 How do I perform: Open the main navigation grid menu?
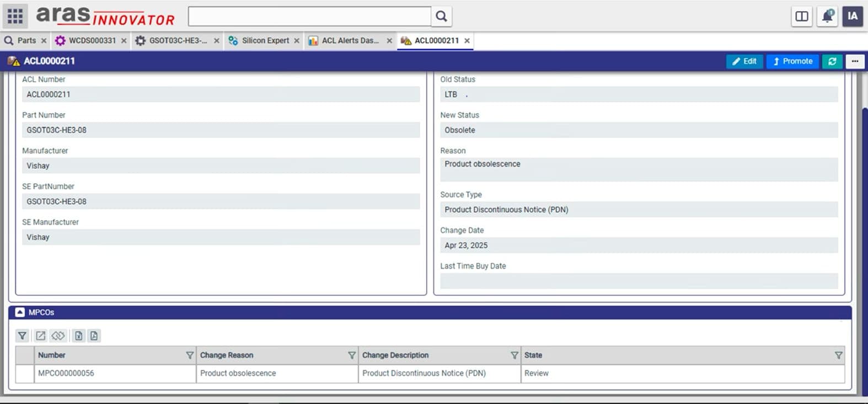15,16
